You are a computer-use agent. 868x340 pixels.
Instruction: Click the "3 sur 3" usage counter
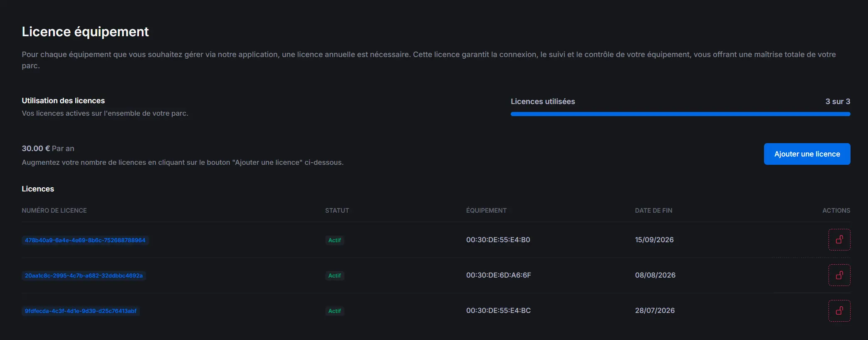click(837, 102)
